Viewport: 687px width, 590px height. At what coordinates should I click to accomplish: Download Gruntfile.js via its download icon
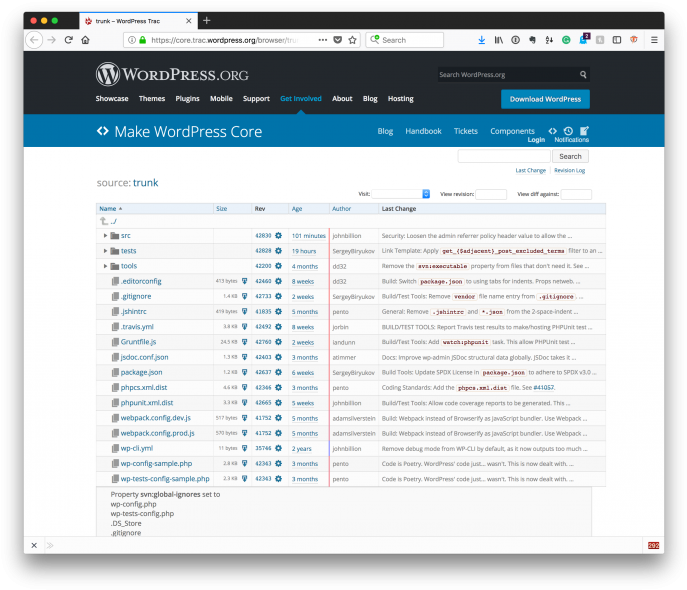tap(244, 342)
